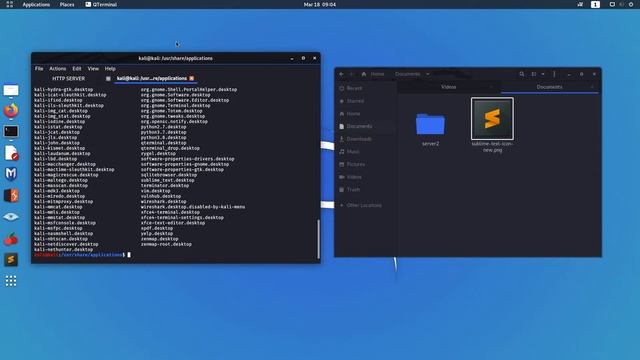Show all applications grid in dock

click(11, 281)
